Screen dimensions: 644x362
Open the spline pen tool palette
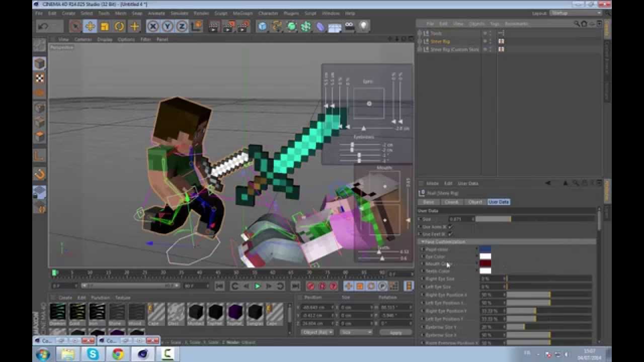pos(277,26)
